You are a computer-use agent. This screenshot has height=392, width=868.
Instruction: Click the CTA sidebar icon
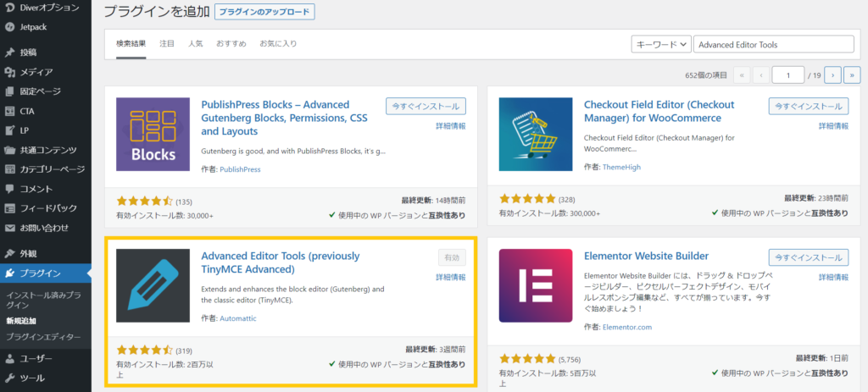tap(9, 111)
